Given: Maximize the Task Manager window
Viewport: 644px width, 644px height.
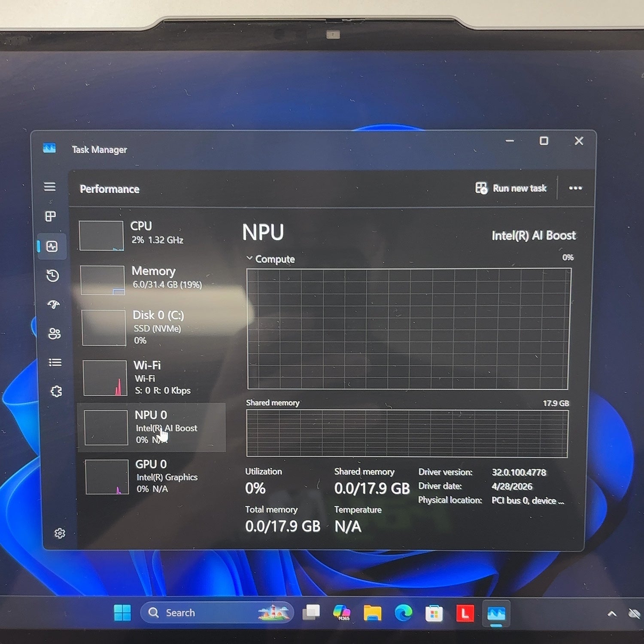Looking at the screenshot, I should tap(544, 141).
